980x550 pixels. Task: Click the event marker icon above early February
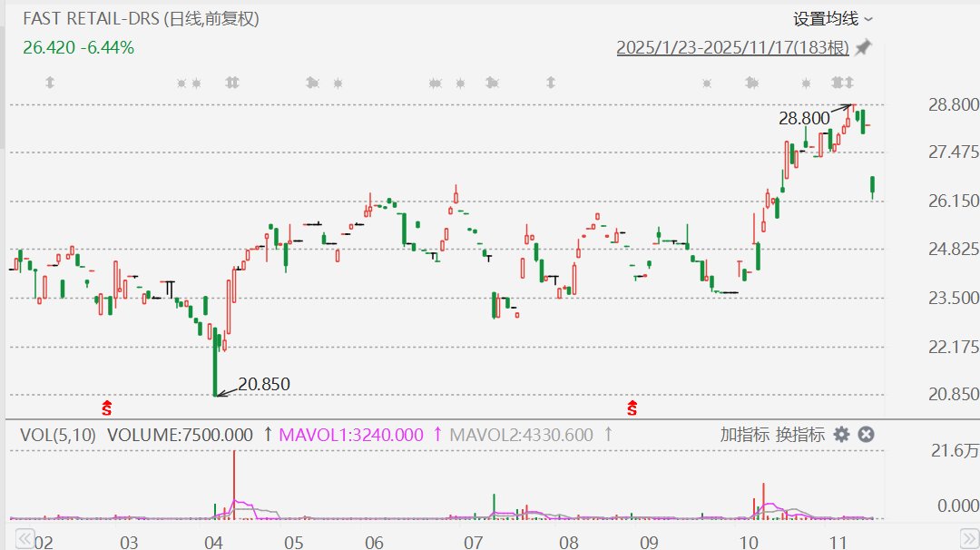click(x=50, y=83)
